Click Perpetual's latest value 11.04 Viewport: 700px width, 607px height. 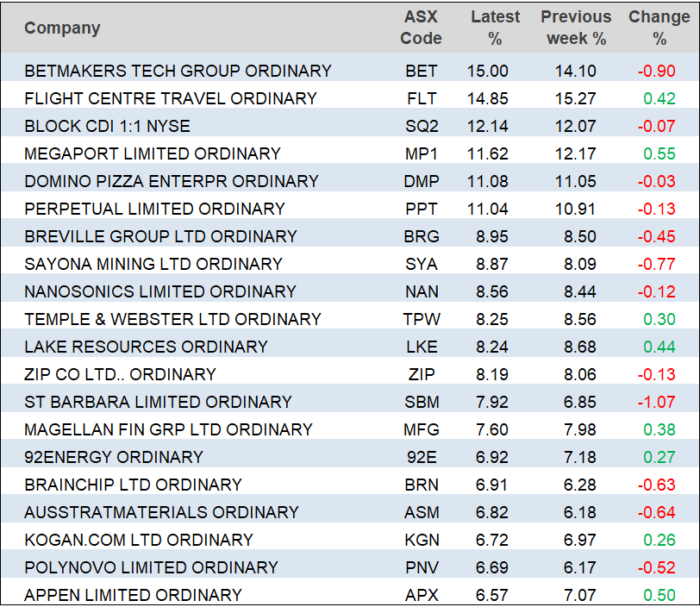coord(488,209)
